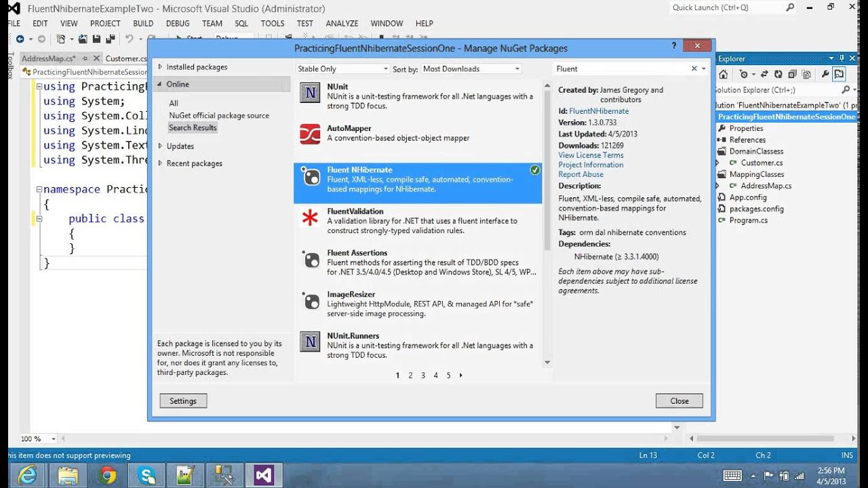Open Skype from the taskbar
Image resolution: width=868 pixels, height=488 pixels.
point(146,475)
